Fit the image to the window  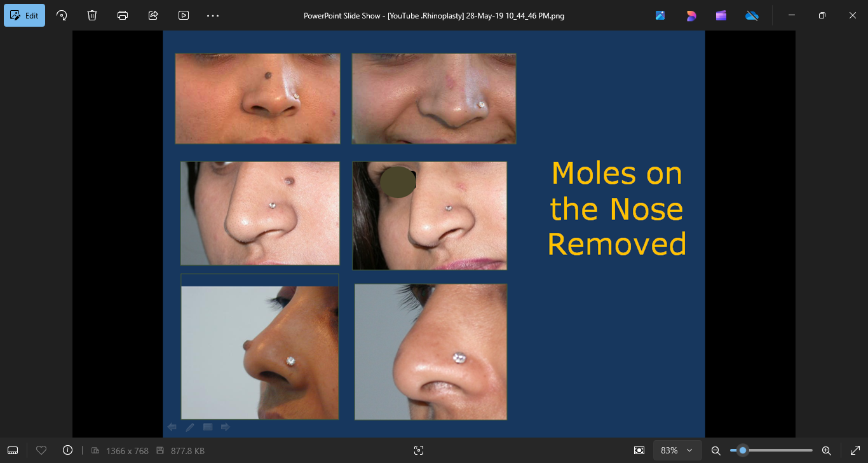coord(639,450)
